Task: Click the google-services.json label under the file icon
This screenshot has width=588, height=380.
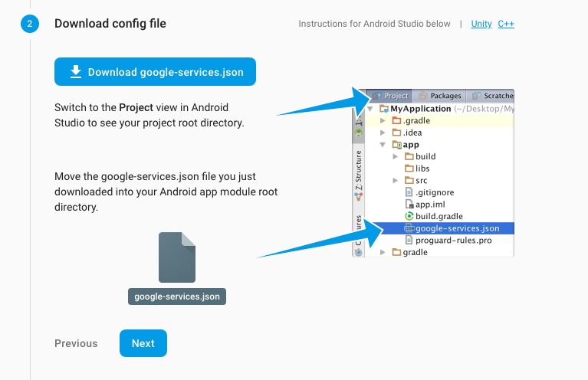Action: tap(177, 296)
